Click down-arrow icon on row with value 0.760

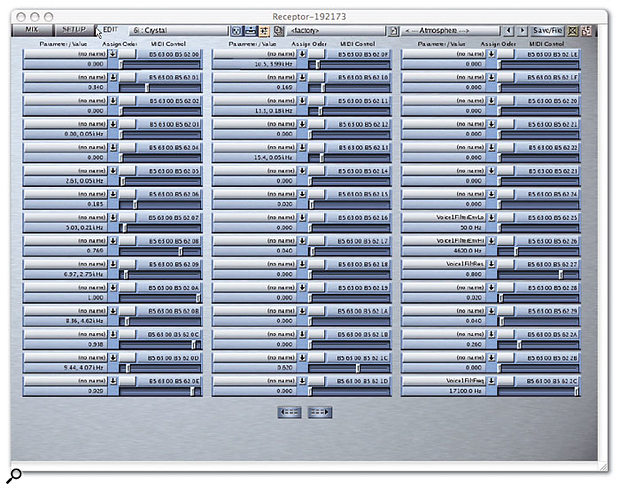pos(113,240)
